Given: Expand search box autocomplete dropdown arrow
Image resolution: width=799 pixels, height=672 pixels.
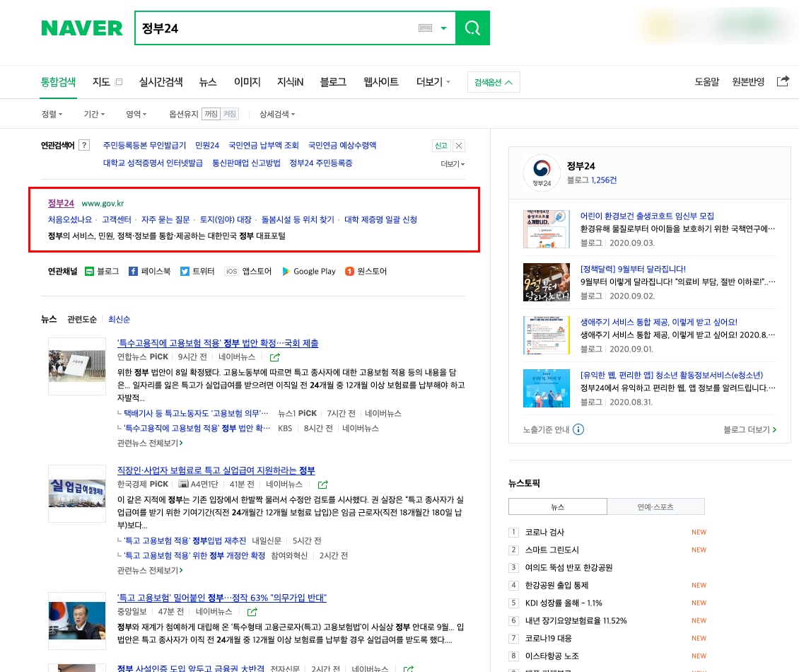Looking at the screenshot, I should [x=444, y=28].
